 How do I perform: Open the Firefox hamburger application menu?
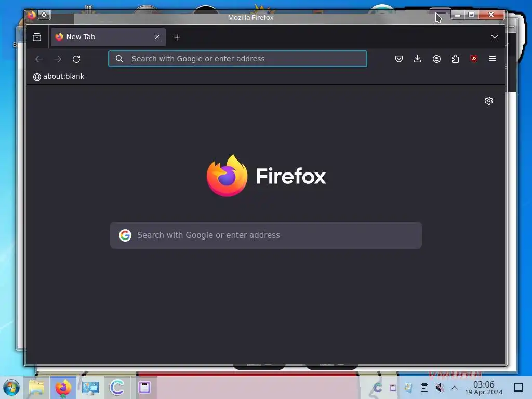[x=493, y=59]
